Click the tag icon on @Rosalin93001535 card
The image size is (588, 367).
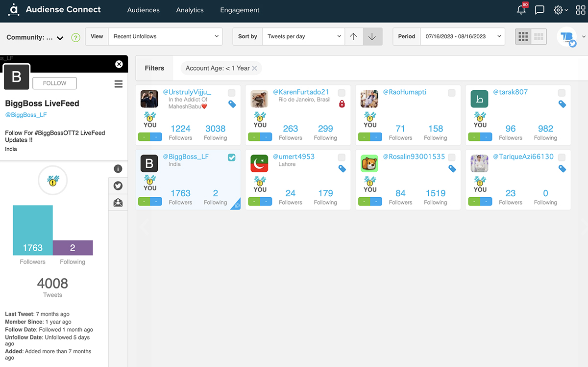pos(452,168)
